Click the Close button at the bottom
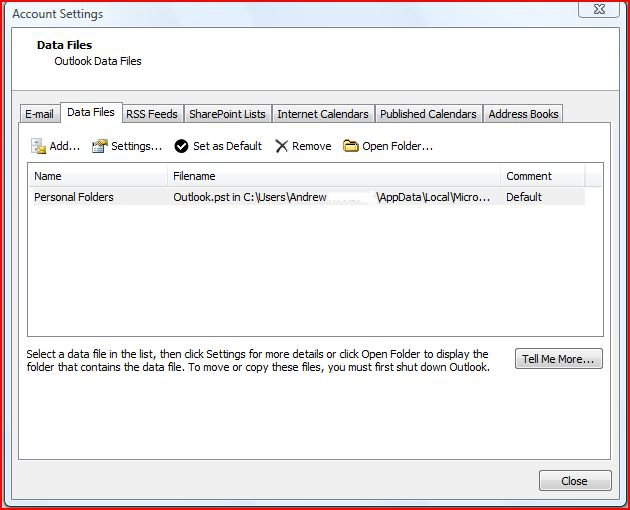Image resolution: width=630 pixels, height=510 pixels. [575, 481]
